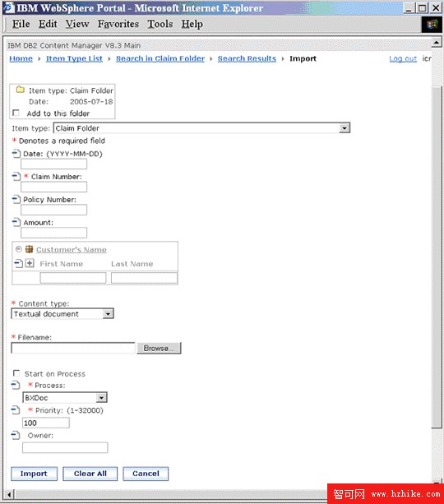Open the Tools menu
Image resolution: width=444 pixels, height=504 pixels.
pyautogui.click(x=160, y=24)
